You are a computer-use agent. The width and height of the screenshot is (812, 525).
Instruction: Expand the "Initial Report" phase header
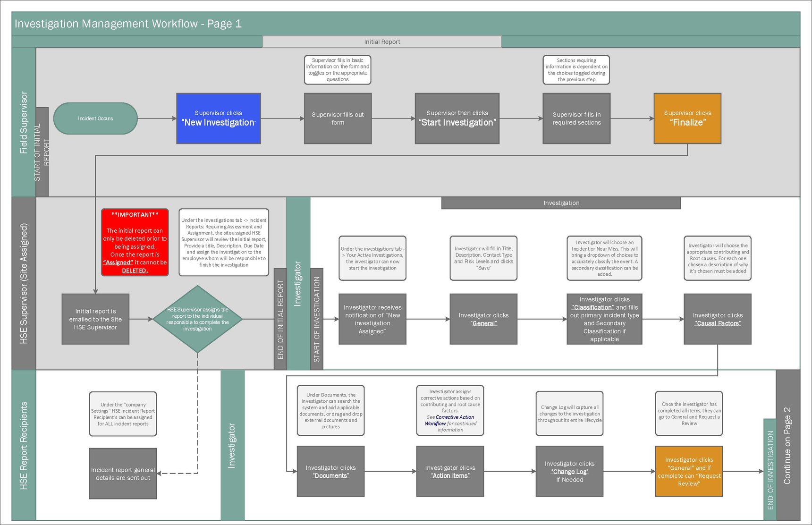point(381,42)
